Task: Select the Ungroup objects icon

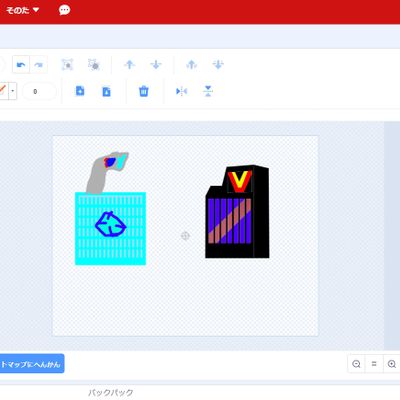Action: coord(94,65)
